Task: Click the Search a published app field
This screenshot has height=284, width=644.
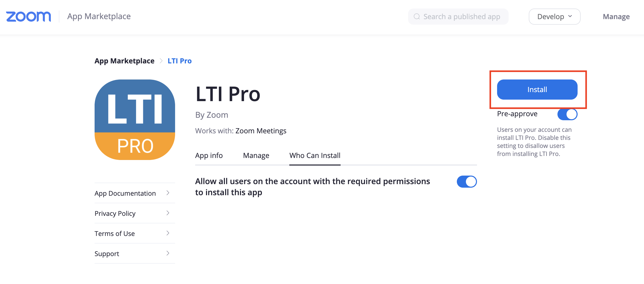Action: point(458,17)
